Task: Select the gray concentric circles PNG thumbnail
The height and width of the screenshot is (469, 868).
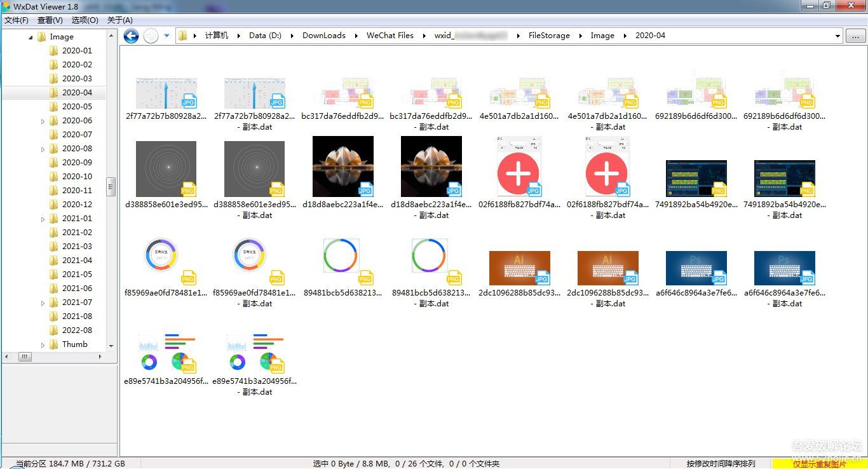Action: 166,166
